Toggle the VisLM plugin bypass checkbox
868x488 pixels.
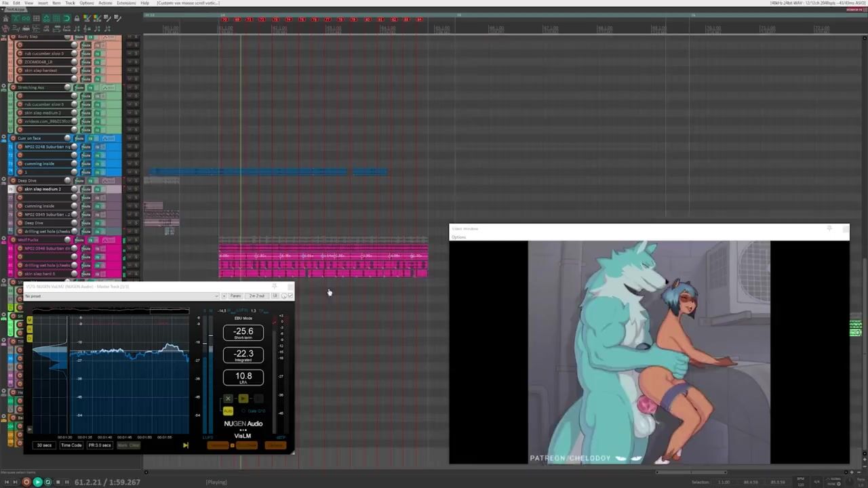coord(290,296)
